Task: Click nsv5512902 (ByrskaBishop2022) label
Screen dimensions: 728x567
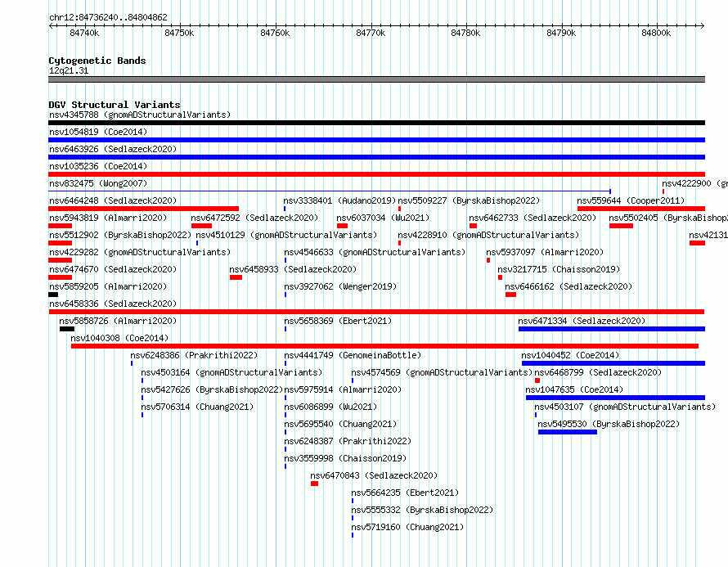Action: tap(120, 235)
